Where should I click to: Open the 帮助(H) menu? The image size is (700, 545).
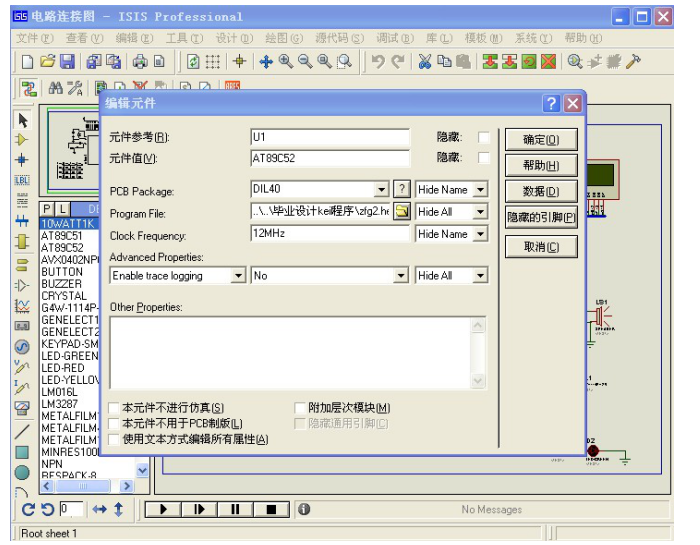[x=583, y=38]
